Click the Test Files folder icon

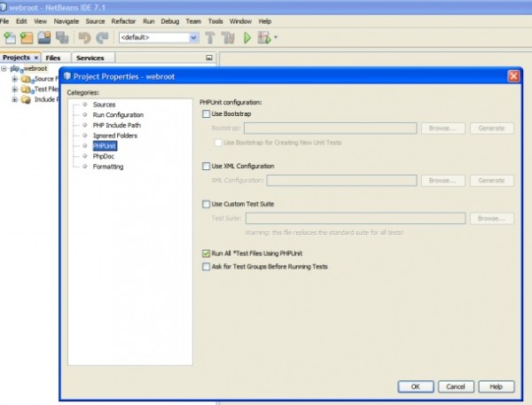(x=27, y=90)
